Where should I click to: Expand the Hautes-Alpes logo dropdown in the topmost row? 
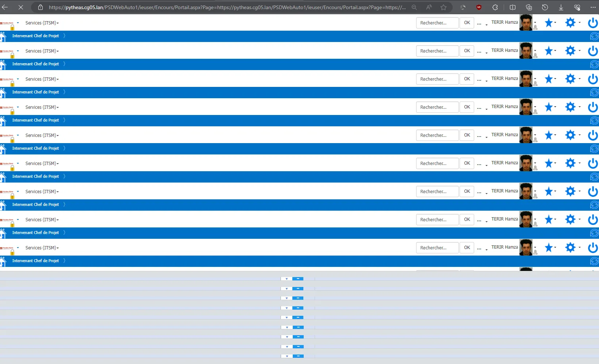pyautogui.click(x=18, y=23)
